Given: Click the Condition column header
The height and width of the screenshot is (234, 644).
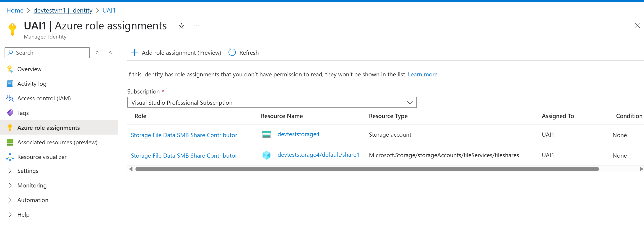Looking at the screenshot, I should coord(629,116).
